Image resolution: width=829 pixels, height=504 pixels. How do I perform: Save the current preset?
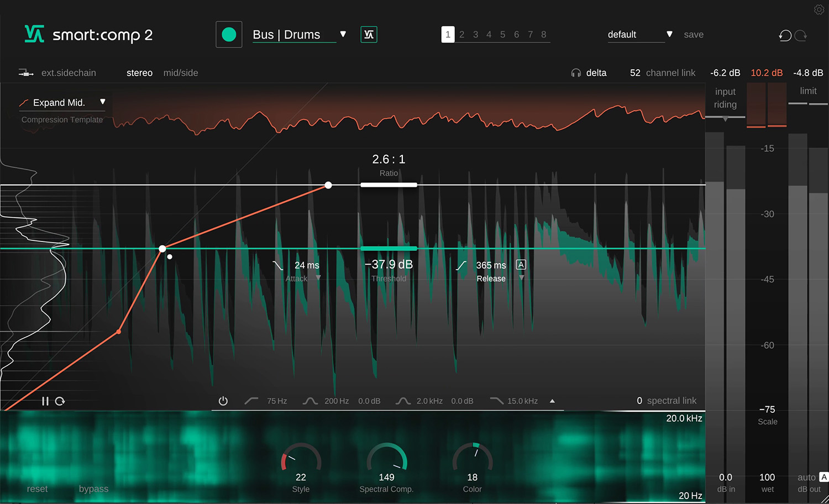694,35
